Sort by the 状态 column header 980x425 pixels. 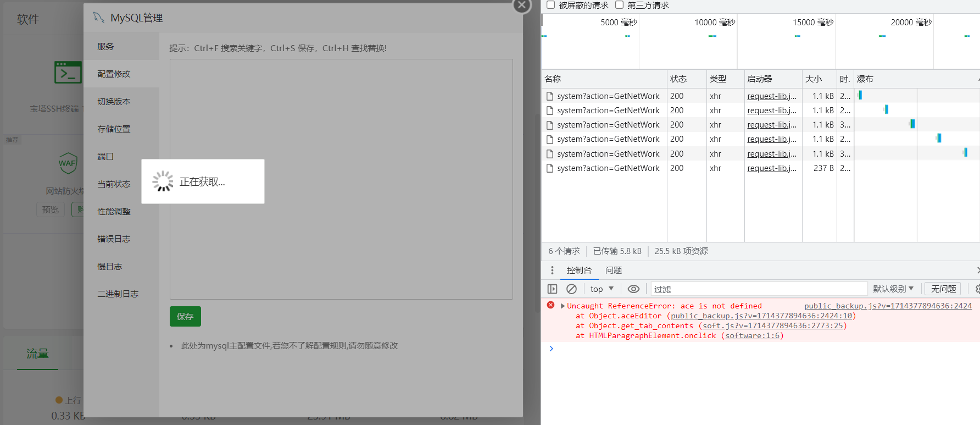[x=686, y=79]
